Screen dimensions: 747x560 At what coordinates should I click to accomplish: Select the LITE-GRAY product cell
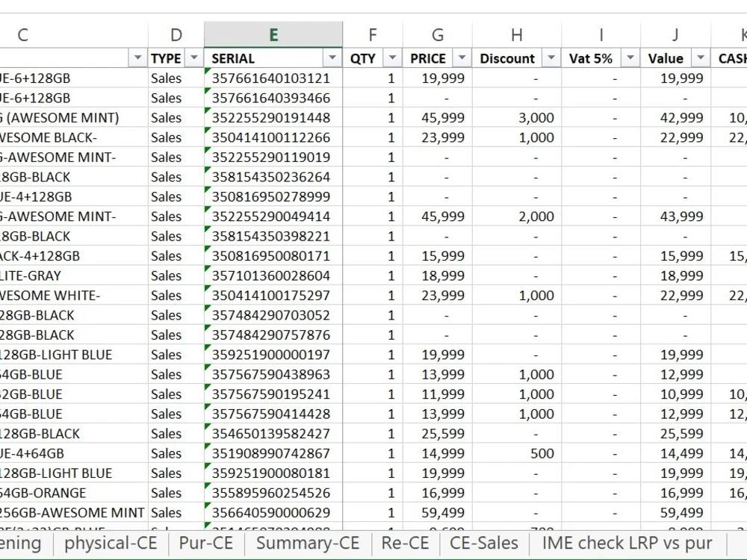point(74,276)
